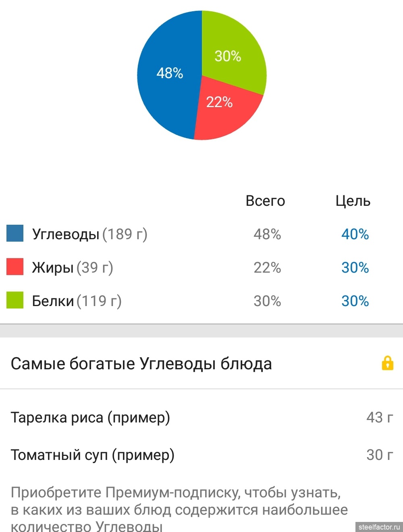Click the green Белки color swatch
The image size is (403, 532).
pyautogui.click(x=15, y=300)
